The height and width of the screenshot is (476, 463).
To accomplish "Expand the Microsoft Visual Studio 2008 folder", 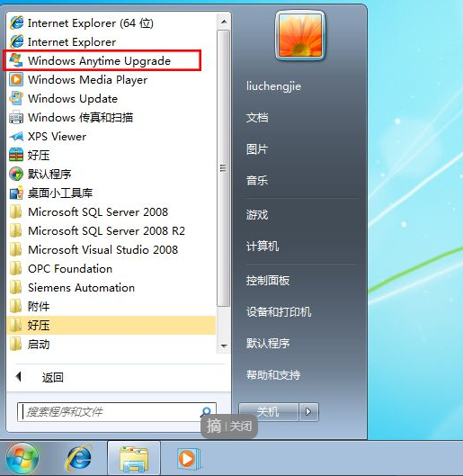I will [111, 249].
